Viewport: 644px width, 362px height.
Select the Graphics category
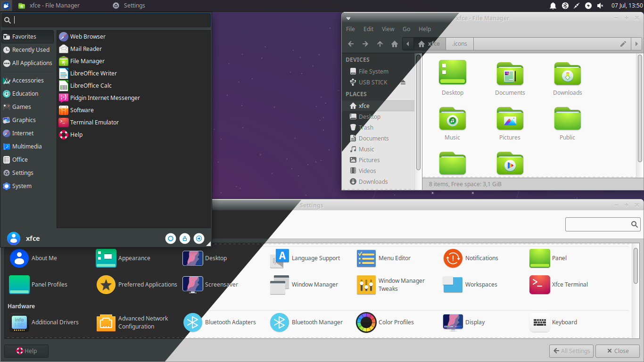coord(28,120)
